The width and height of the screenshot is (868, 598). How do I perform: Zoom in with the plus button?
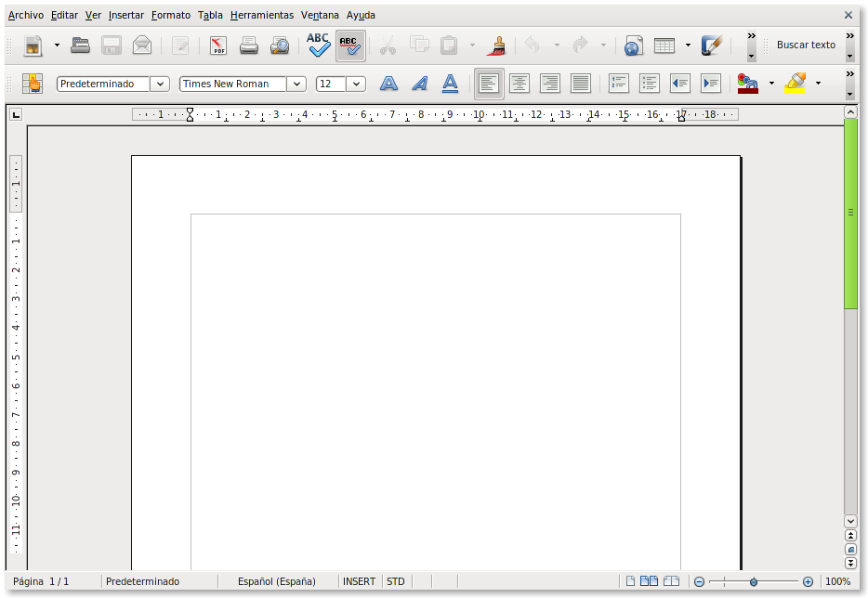[x=808, y=582]
